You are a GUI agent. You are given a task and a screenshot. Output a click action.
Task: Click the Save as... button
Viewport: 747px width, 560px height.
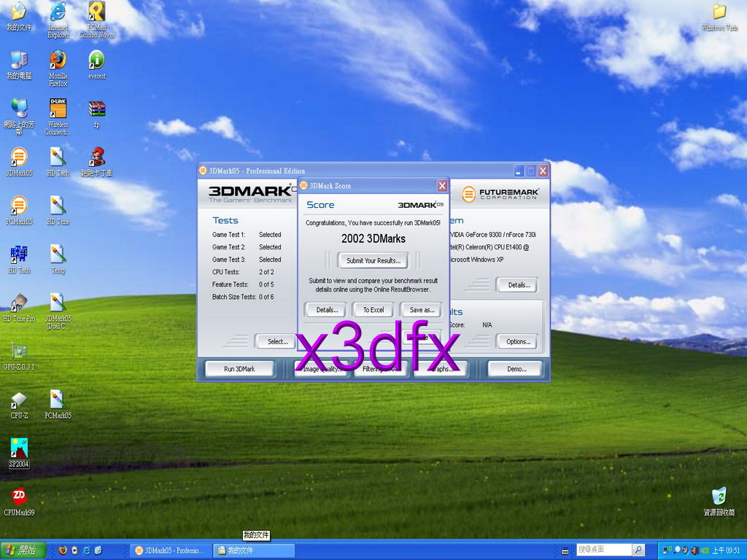click(x=422, y=310)
